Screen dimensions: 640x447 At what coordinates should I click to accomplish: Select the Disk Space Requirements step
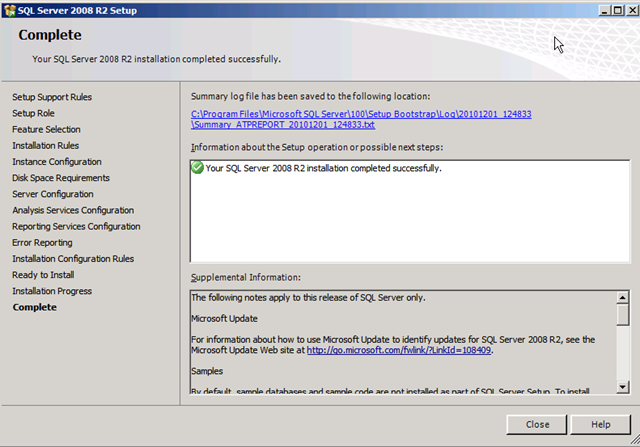pos(61,178)
